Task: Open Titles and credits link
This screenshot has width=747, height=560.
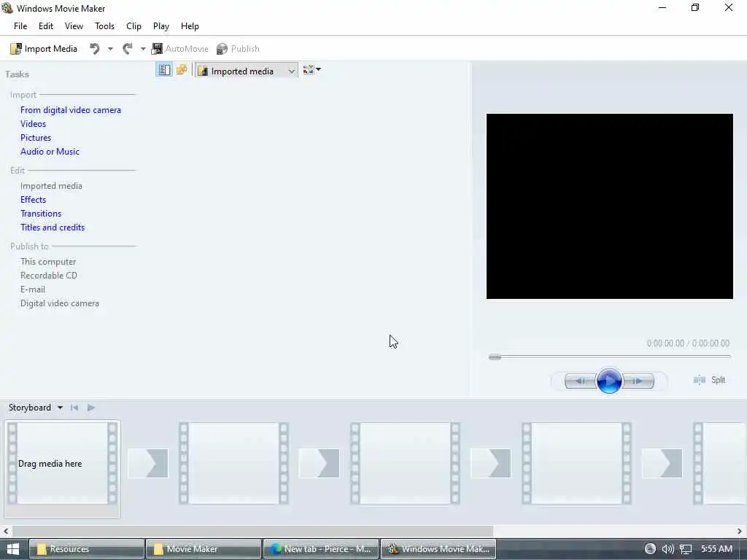Action: pyautogui.click(x=53, y=227)
